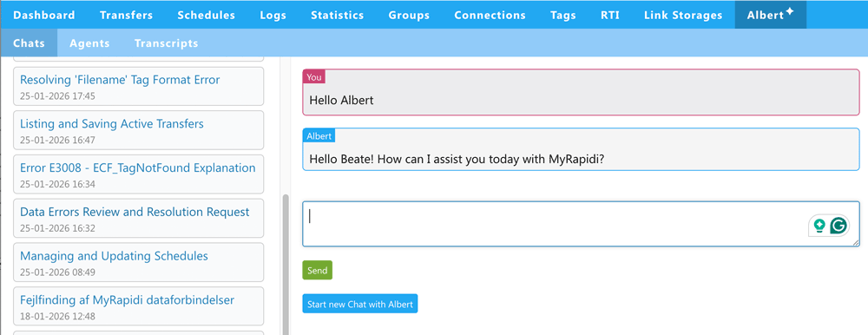Image resolution: width=868 pixels, height=335 pixels.
Task: Click the green Grammarly G icon
Action: [x=839, y=226]
